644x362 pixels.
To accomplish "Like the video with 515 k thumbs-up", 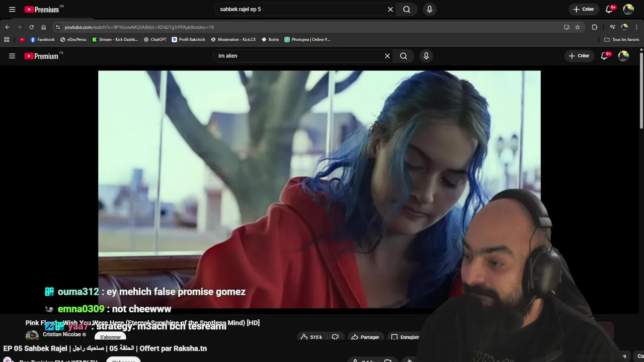I will 311,337.
